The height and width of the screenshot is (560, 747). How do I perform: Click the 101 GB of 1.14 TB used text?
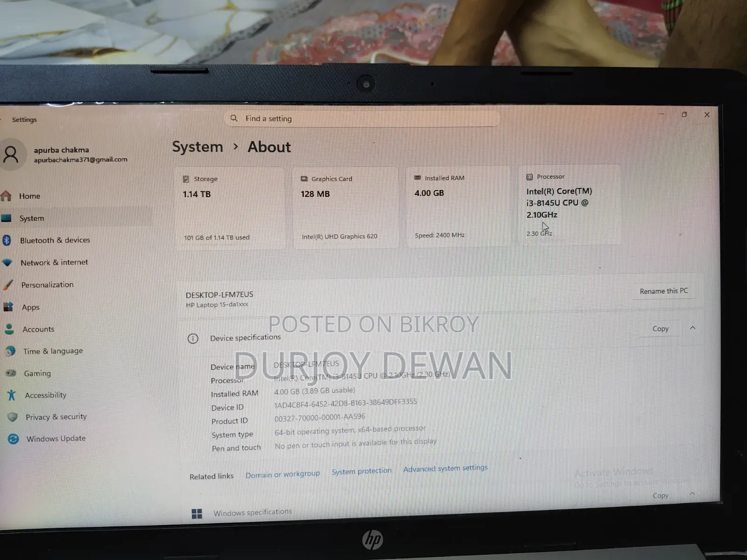[x=217, y=238]
